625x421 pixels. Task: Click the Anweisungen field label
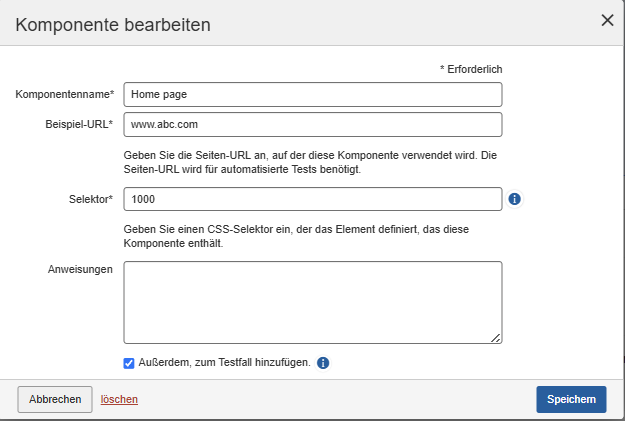click(x=80, y=269)
